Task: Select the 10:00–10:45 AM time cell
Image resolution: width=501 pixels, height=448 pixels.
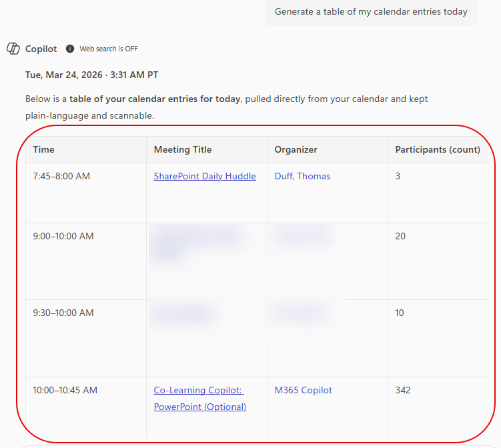Action: pos(65,390)
